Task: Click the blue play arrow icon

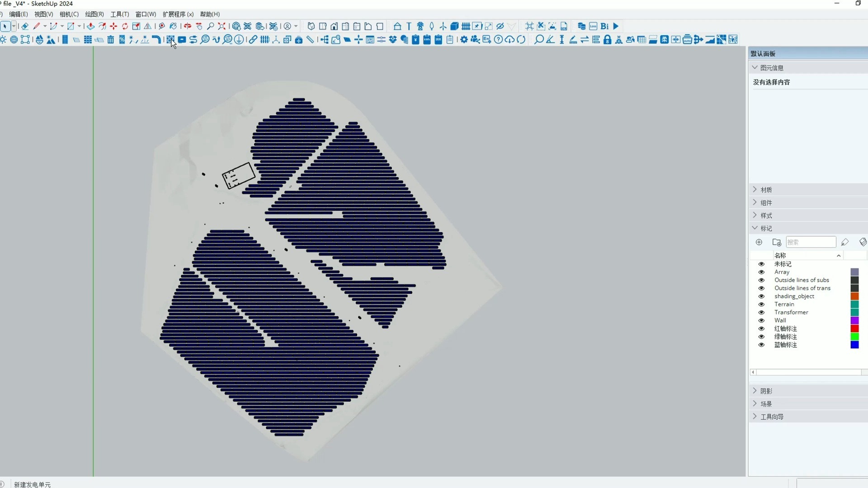Action: [616, 26]
